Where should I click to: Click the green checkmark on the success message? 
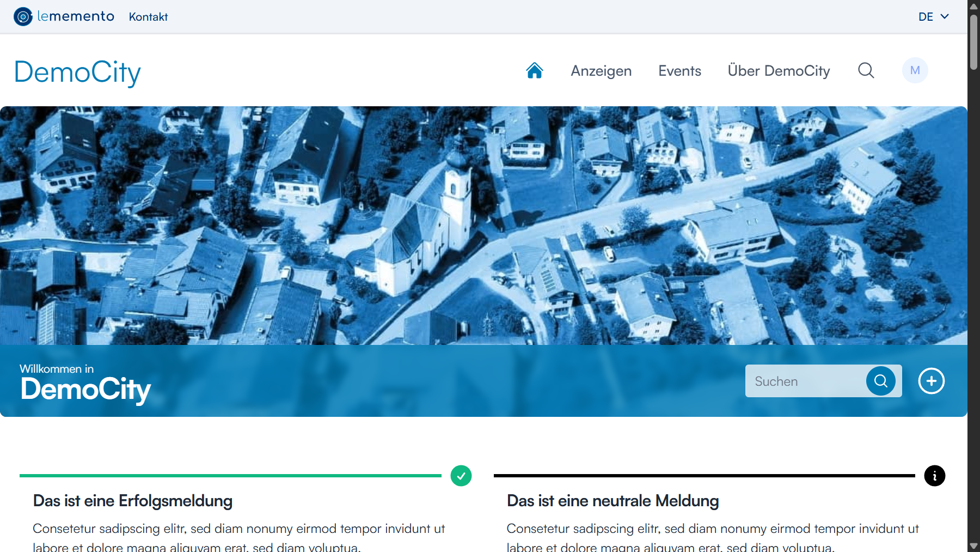461,475
